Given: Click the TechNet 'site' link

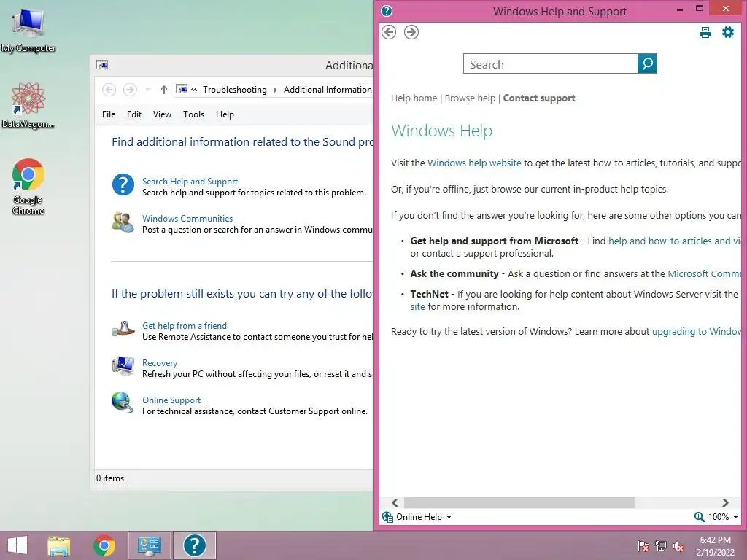Looking at the screenshot, I should [417, 307].
